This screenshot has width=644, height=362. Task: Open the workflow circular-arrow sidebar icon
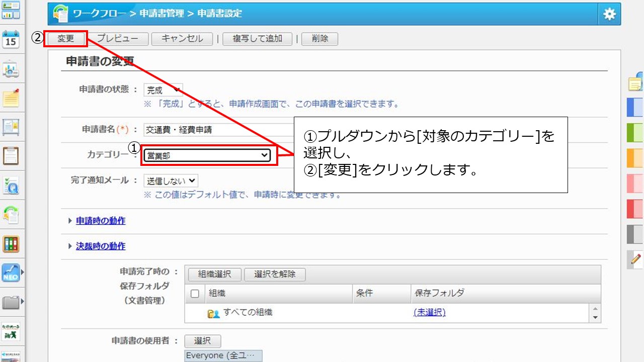coord(11,215)
